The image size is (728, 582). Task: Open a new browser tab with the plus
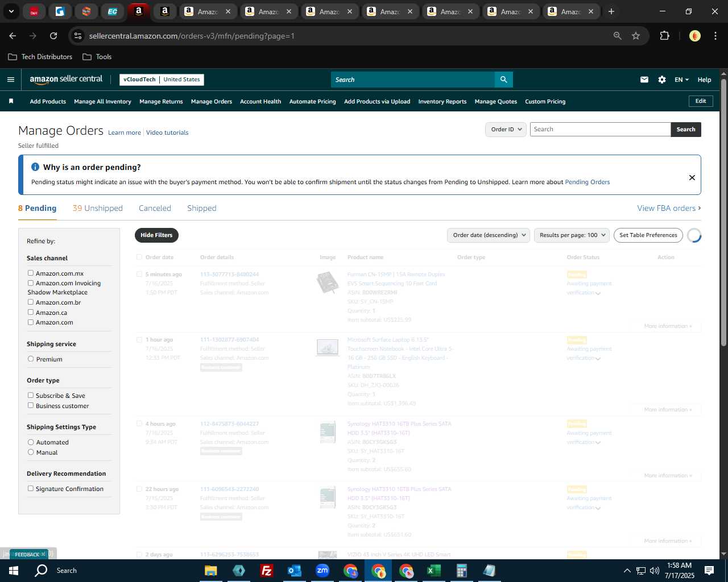(x=611, y=11)
